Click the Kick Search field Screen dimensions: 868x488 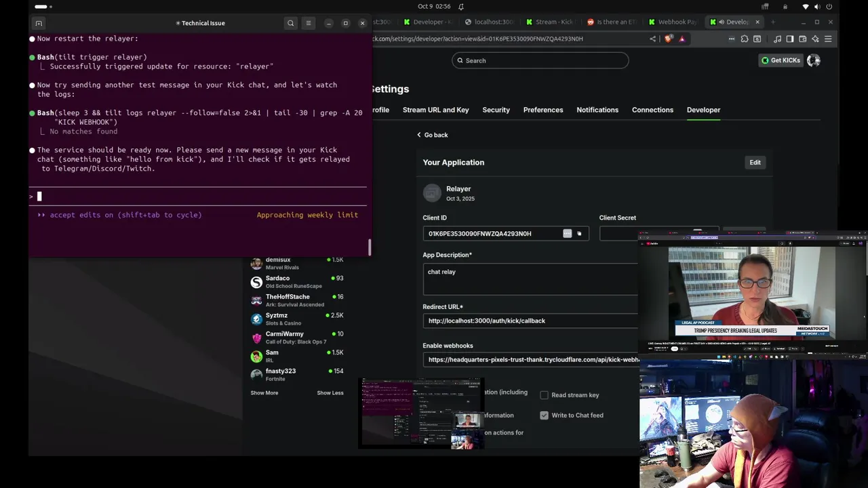[540, 60]
